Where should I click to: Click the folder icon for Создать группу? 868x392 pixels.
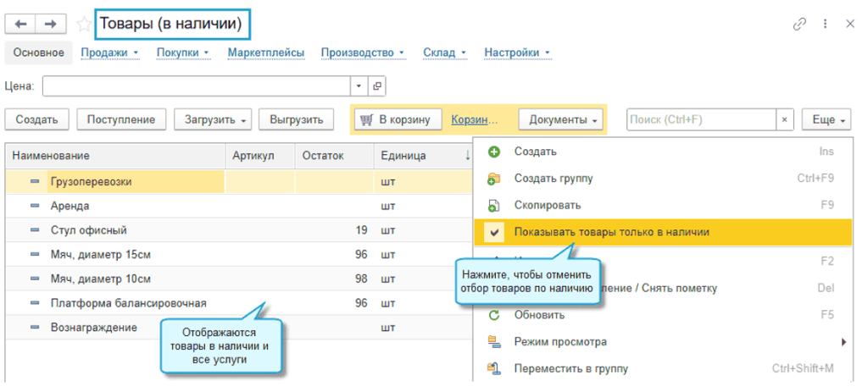tap(494, 179)
